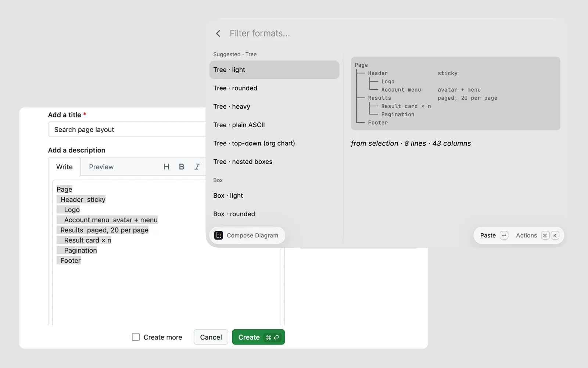
Task: Click the 'Suggested · Tree' section heading
Action: pyautogui.click(x=235, y=54)
